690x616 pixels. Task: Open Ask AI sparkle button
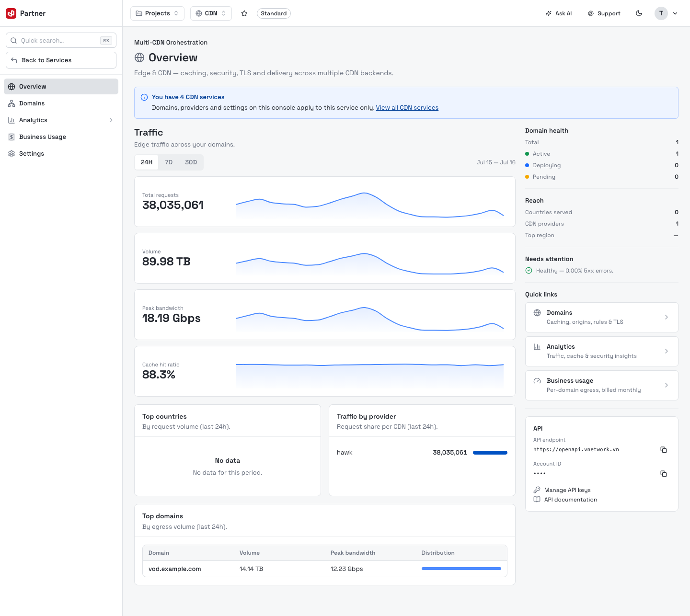tap(559, 13)
